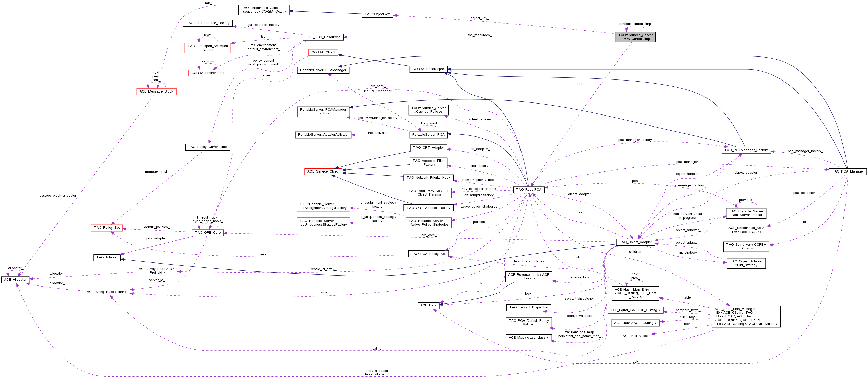Click the TAO_Root_POA class node

point(528,189)
